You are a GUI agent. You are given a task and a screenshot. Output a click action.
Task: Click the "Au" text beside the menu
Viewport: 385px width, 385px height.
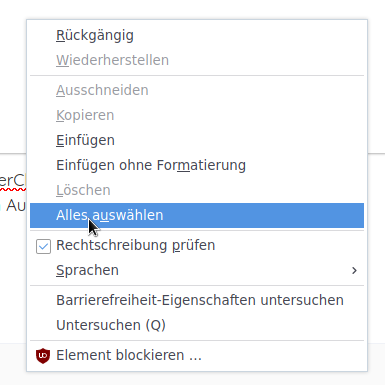click(x=16, y=205)
